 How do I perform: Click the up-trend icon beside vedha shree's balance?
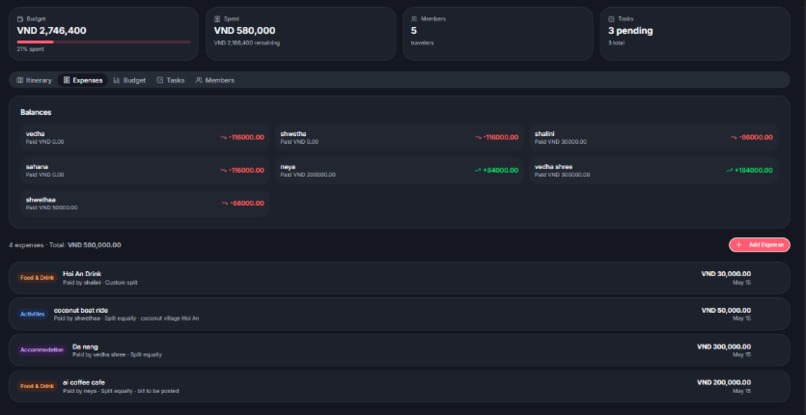coord(729,170)
